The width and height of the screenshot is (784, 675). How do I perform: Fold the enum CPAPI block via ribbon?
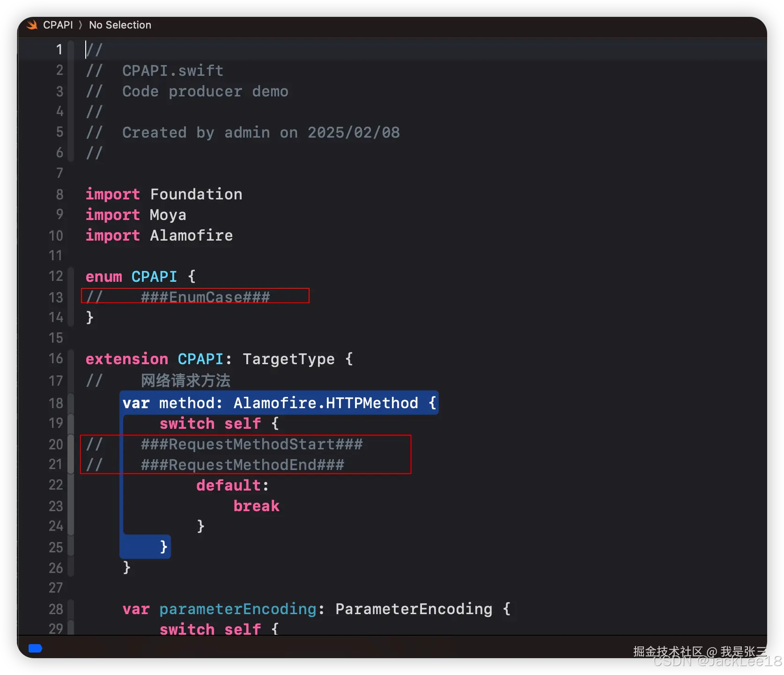pyautogui.click(x=71, y=296)
